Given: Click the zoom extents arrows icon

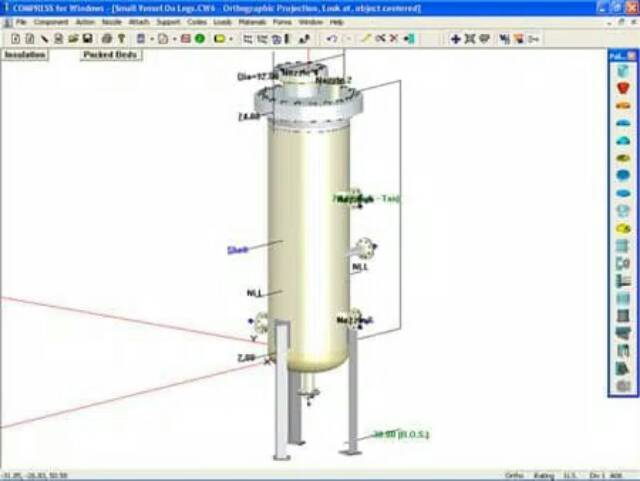Looking at the screenshot, I should [x=470, y=39].
